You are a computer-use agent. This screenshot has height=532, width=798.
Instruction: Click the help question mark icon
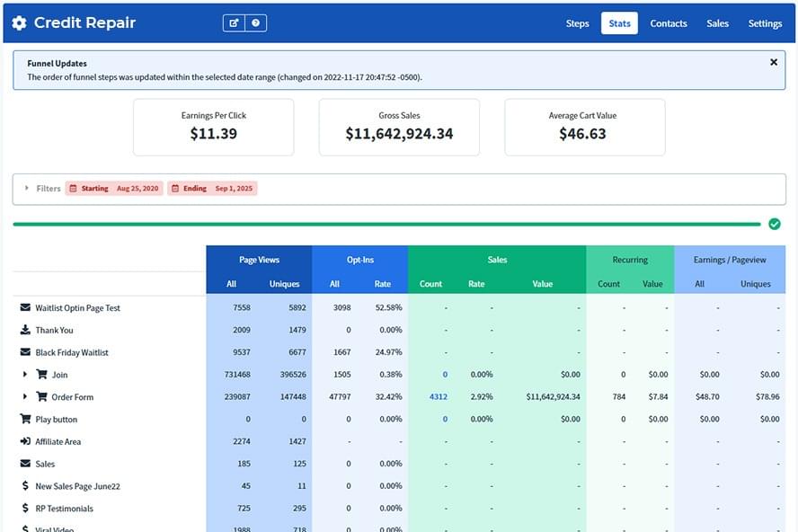pos(256,23)
